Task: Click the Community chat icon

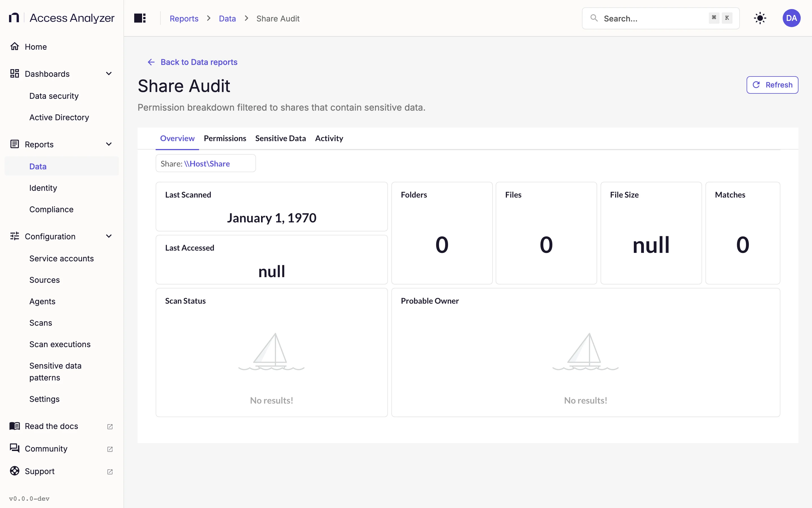Action: click(14, 448)
